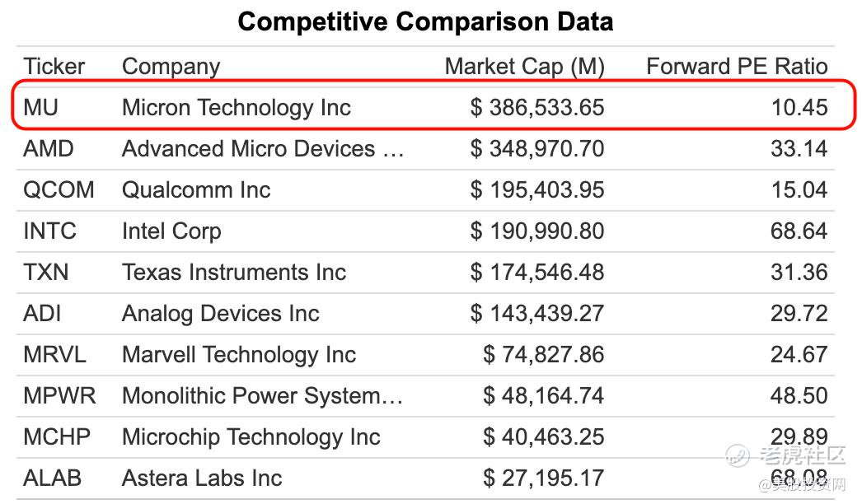Click the Ticker column header
The height and width of the screenshot is (504, 862).
click(54, 67)
